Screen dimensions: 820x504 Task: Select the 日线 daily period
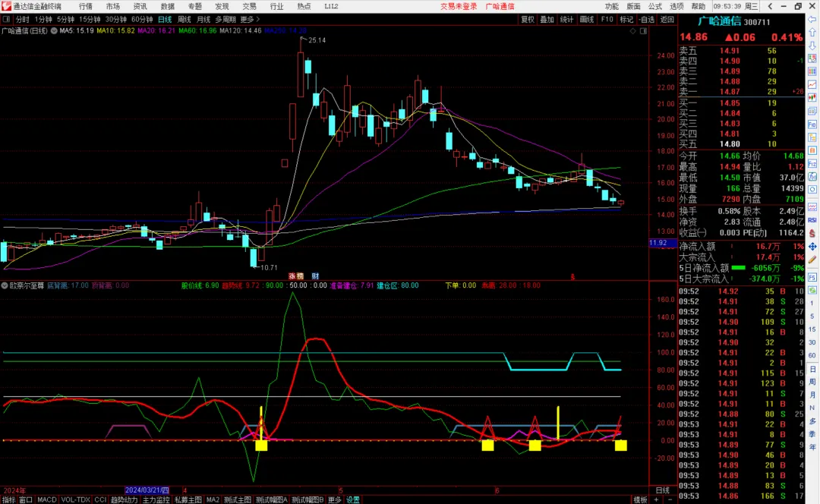pos(165,19)
